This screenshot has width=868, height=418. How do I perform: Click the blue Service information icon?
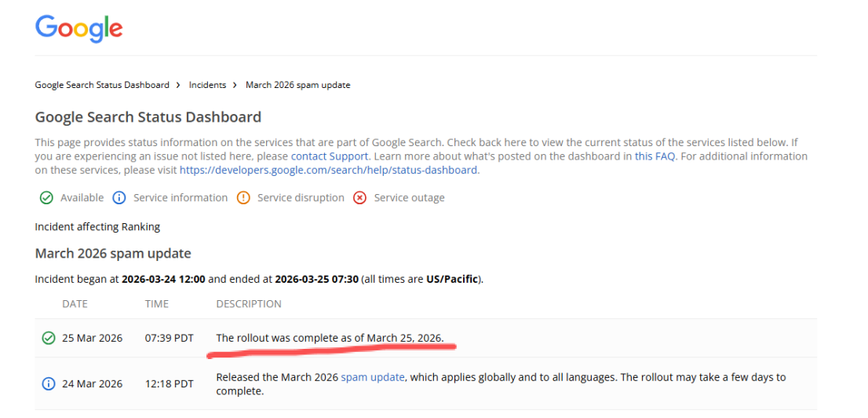(x=119, y=198)
